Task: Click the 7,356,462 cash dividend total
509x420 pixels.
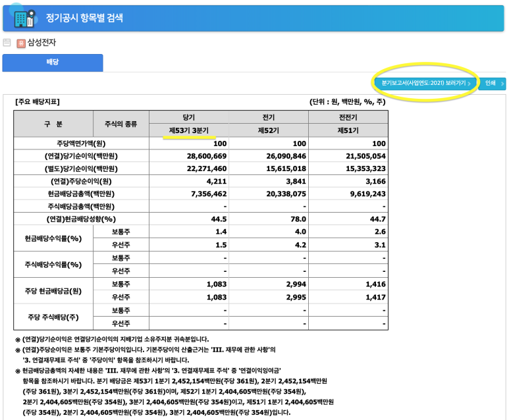Action: tap(209, 194)
